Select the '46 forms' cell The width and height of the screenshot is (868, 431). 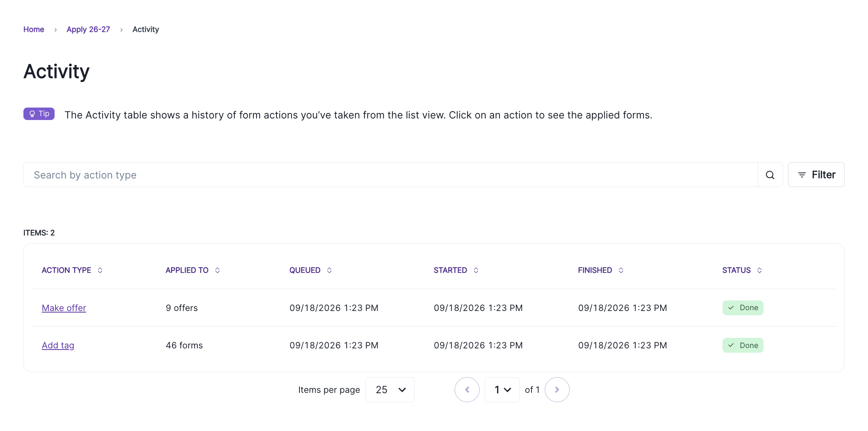click(184, 346)
